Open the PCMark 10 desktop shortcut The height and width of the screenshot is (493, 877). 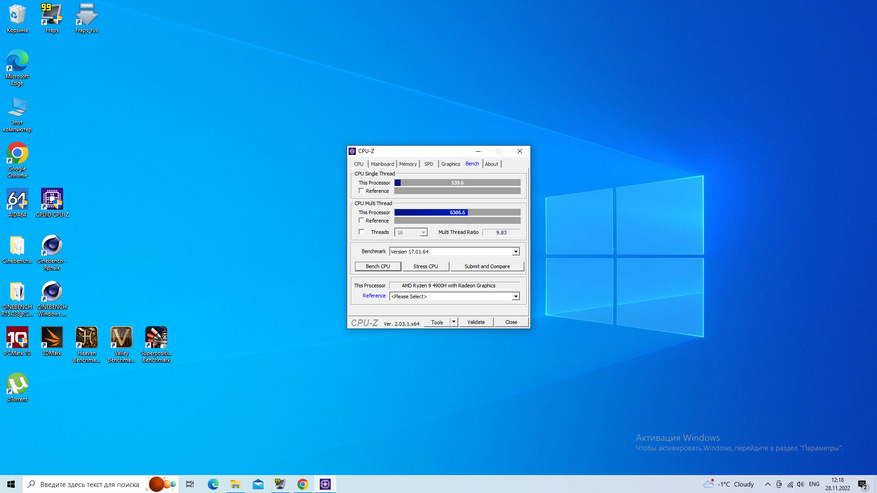coord(17,338)
